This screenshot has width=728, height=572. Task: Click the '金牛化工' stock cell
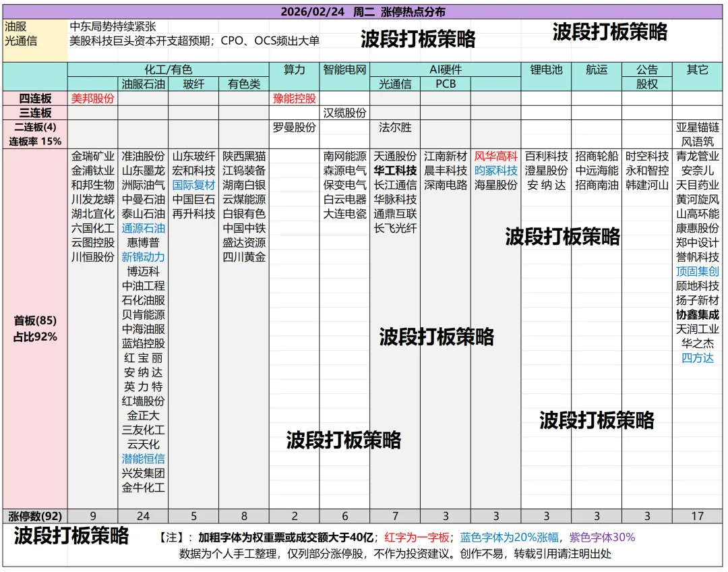[x=143, y=488]
